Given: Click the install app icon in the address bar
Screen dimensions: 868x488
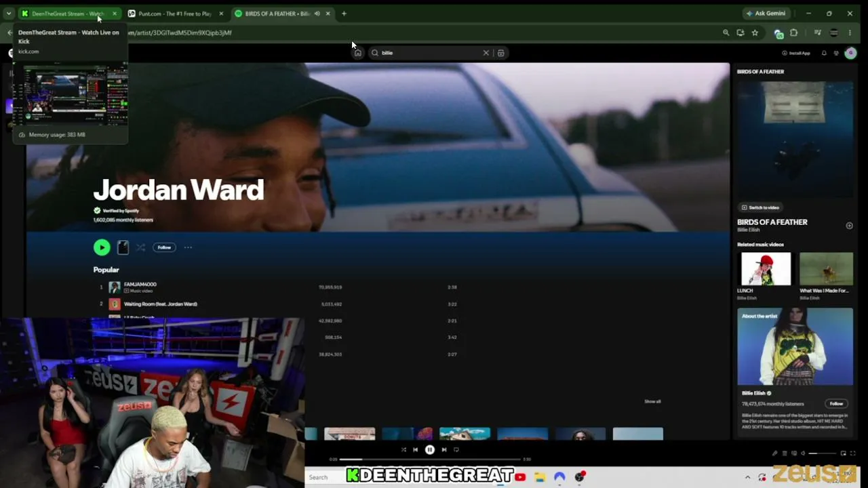Looking at the screenshot, I should (740, 33).
